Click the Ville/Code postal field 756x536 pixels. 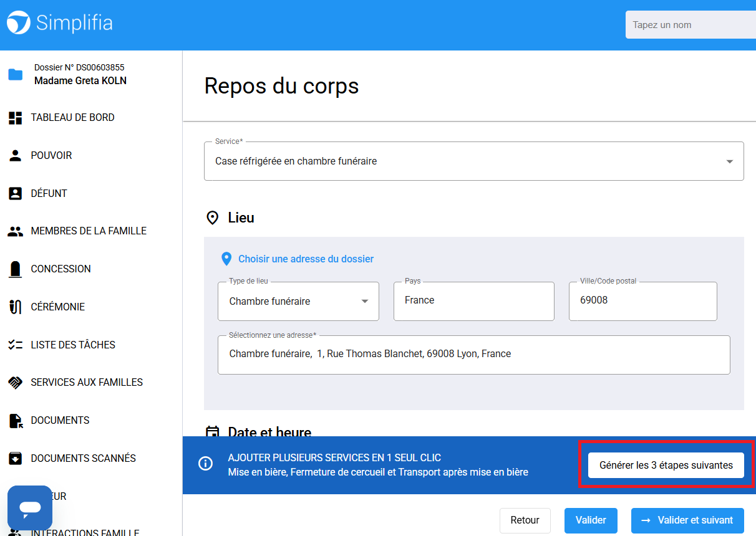point(642,300)
